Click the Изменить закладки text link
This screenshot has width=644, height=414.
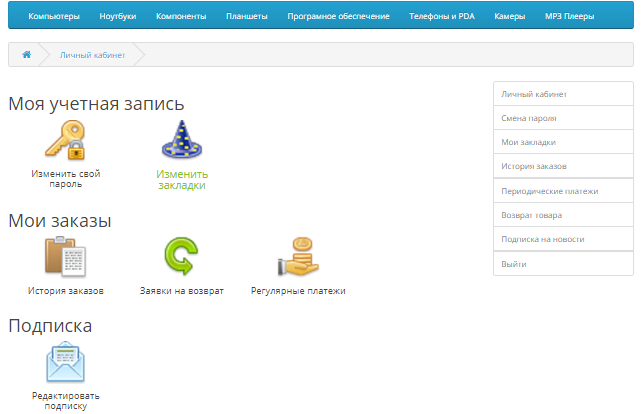click(181, 179)
